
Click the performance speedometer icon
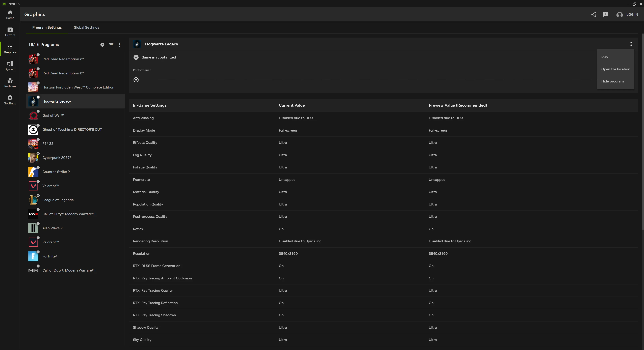tap(136, 80)
